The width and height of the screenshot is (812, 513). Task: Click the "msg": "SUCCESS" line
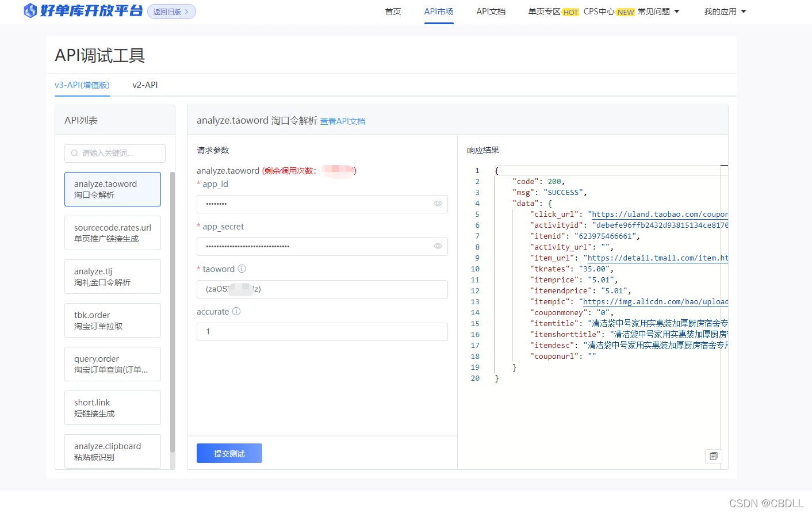[549, 193]
